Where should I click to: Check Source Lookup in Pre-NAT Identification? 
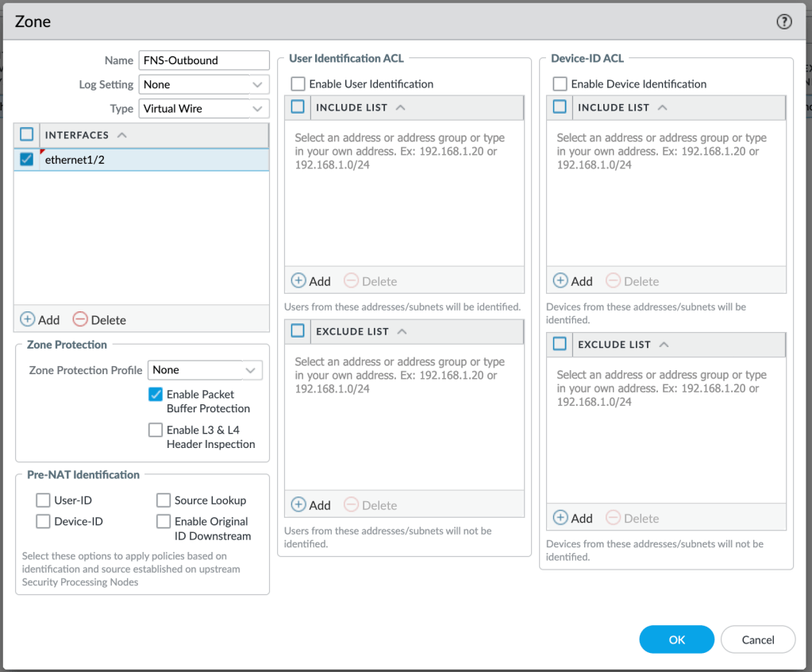point(164,500)
